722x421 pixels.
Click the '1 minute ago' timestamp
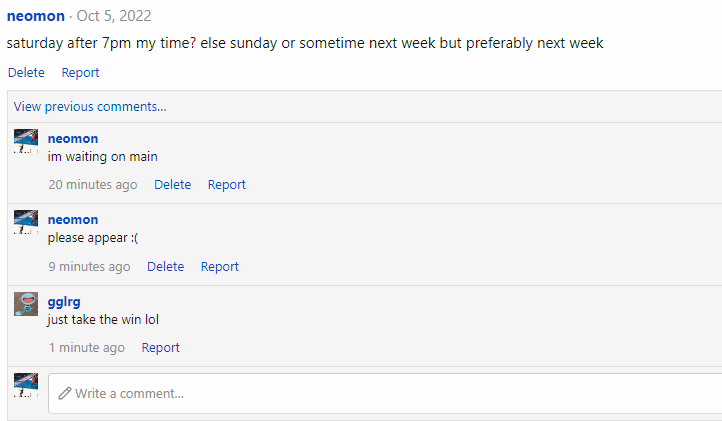87,348
